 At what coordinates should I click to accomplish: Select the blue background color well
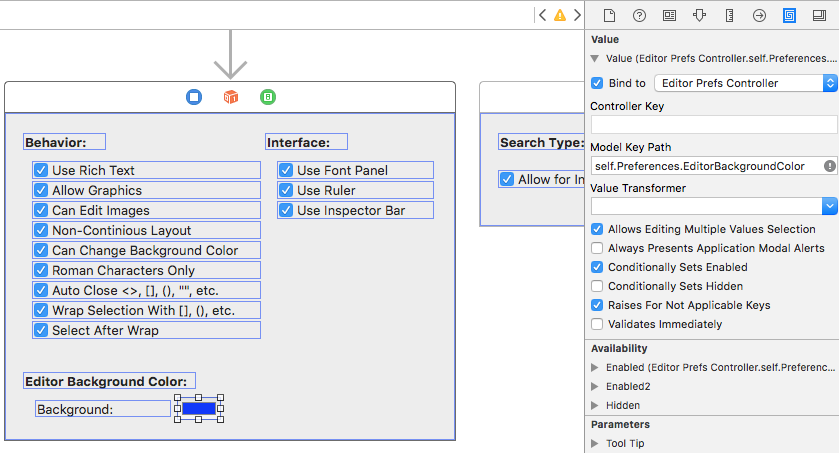coord(199,409)
